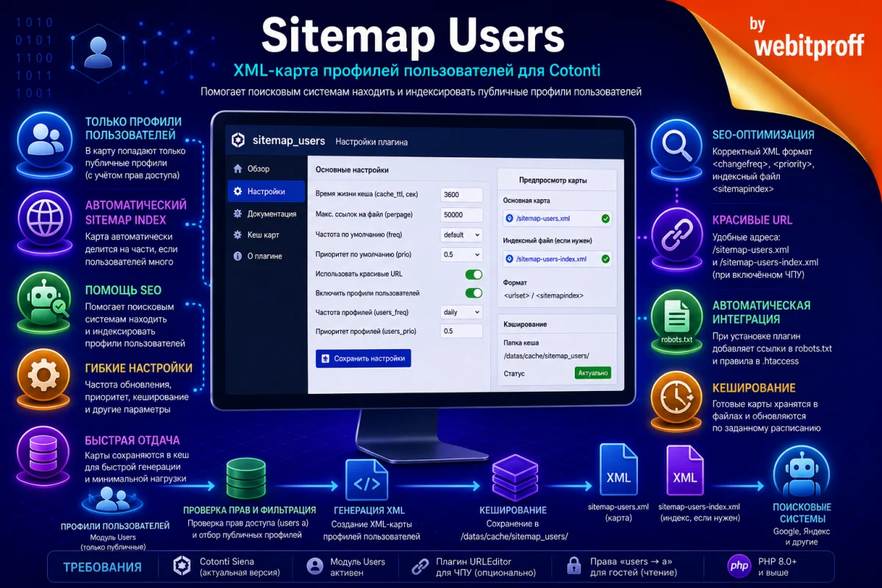The width and height of the screenshot is (882, 588).
Task: Click 'Настройки плагина' header text
Action: tap(371, 141)
